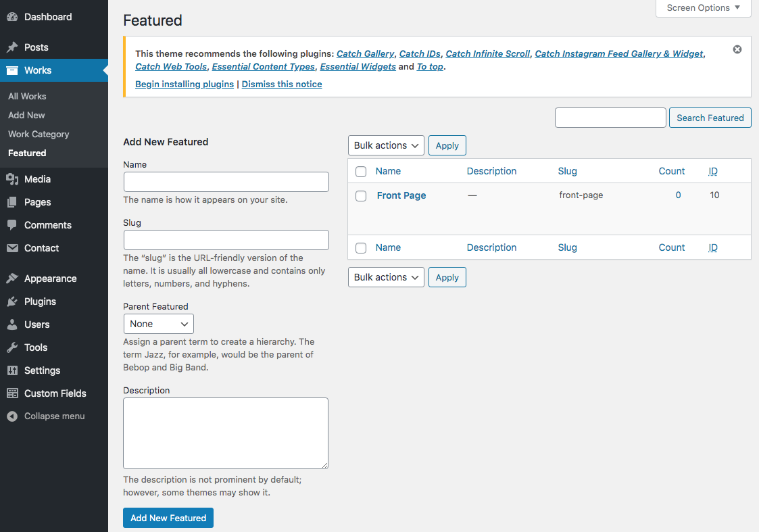Image resolution: width=759 pixels, height=532 pixels.
Task: Click the Tools wrench icon
Action: (12, 347)
